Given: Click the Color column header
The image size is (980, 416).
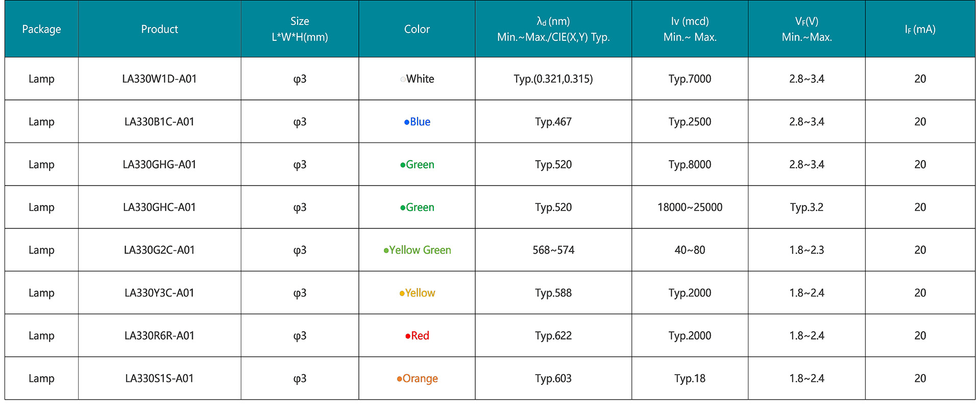Looking at the screenshot, I should tap(416, 29).
